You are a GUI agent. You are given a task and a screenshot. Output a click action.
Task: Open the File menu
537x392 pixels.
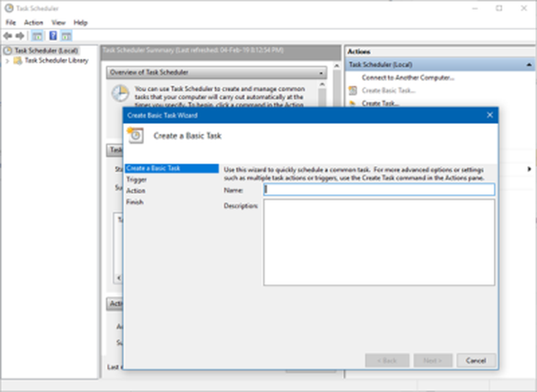tap(11, 23)
